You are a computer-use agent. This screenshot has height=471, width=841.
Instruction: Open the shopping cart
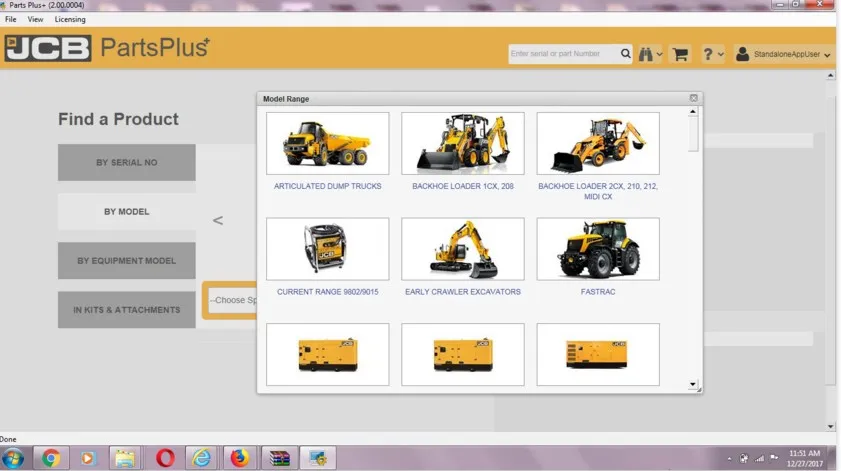point(681,54)
